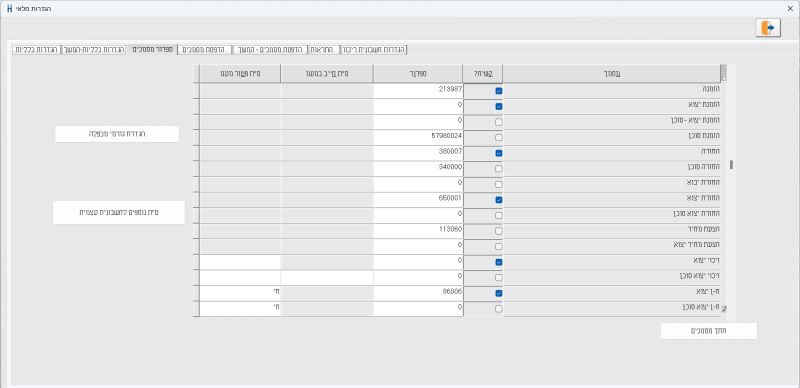Enable the checkbox for הזמנת יצוא - סוכן
The width and height of the screenshot is (800, 388).
pos(499,122)
